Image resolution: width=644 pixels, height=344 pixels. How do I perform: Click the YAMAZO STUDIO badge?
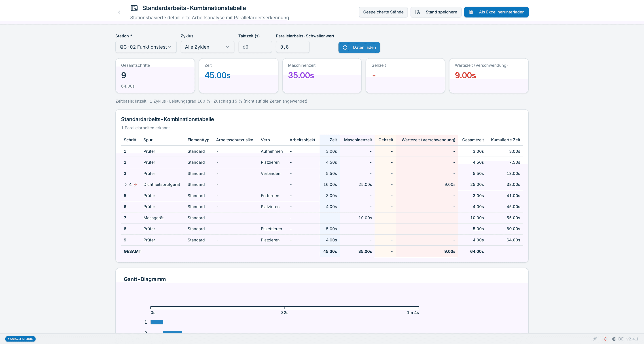(21, 339)
